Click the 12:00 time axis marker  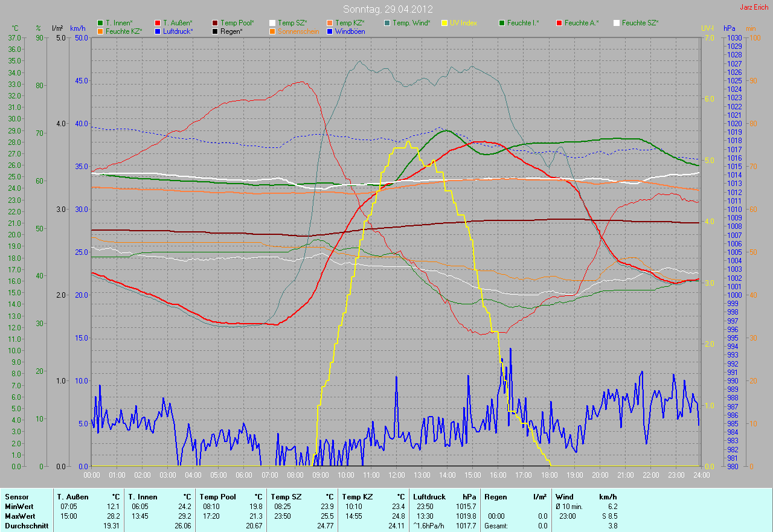pyautogui.click(x=396, y=475)
